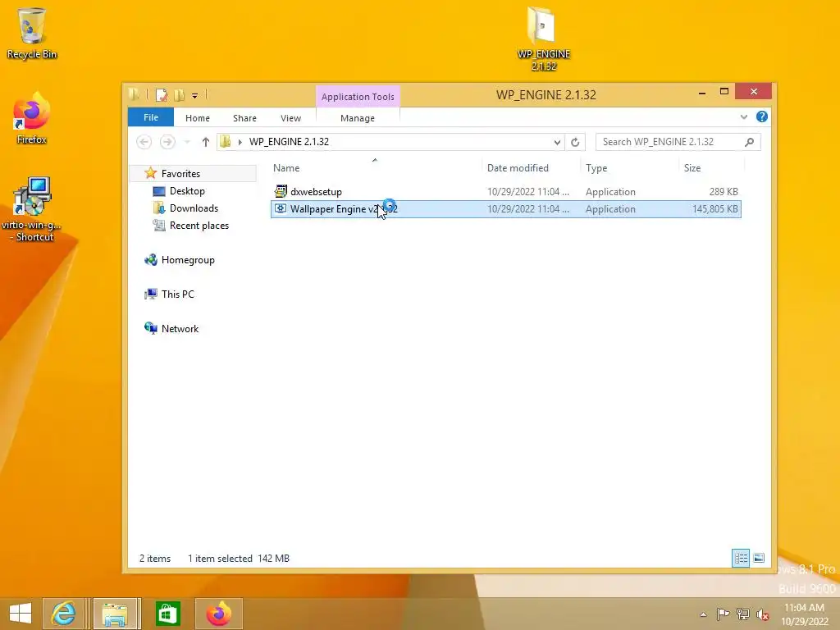The width and height of the screenshot is (840, 630).
Task: Click the Forward navigation arrow
Action: click(x=167, y=142)
